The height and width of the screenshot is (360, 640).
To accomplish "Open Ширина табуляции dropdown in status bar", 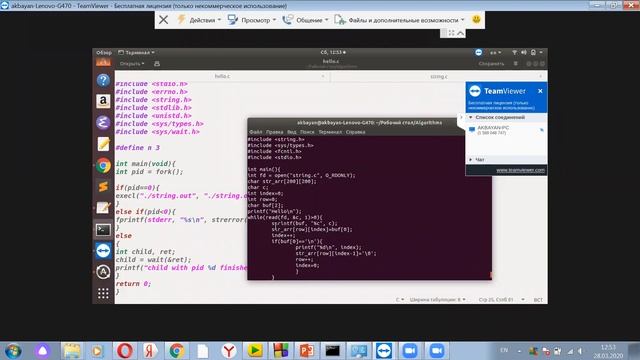I will click(438, 300).
